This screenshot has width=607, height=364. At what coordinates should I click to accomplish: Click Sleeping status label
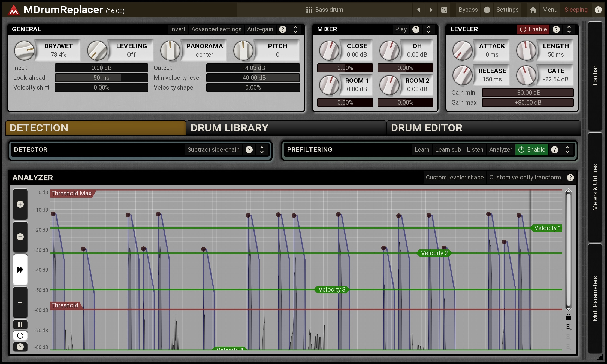pyautogui.click(x=576, y=10)
